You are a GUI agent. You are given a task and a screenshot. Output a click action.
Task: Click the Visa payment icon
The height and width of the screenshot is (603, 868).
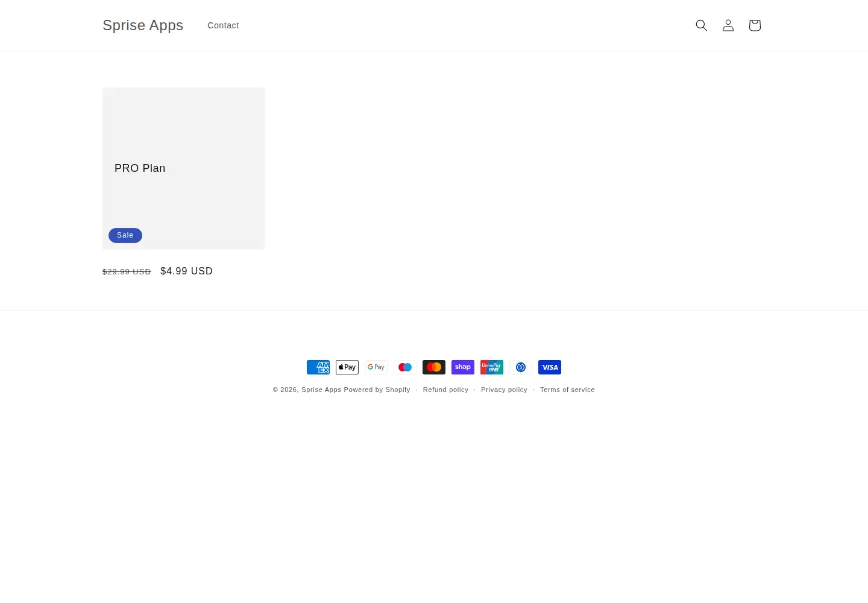click(550, 367)
